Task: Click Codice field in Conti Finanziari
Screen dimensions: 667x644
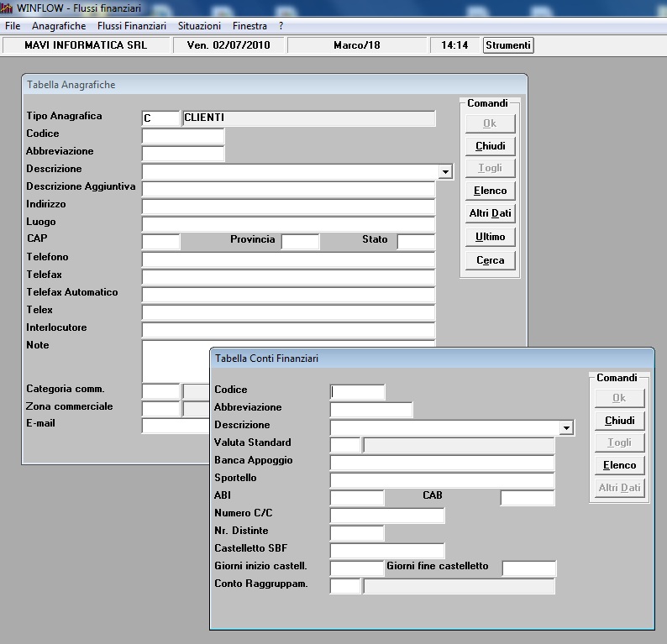Action: (x=357, y=392)
